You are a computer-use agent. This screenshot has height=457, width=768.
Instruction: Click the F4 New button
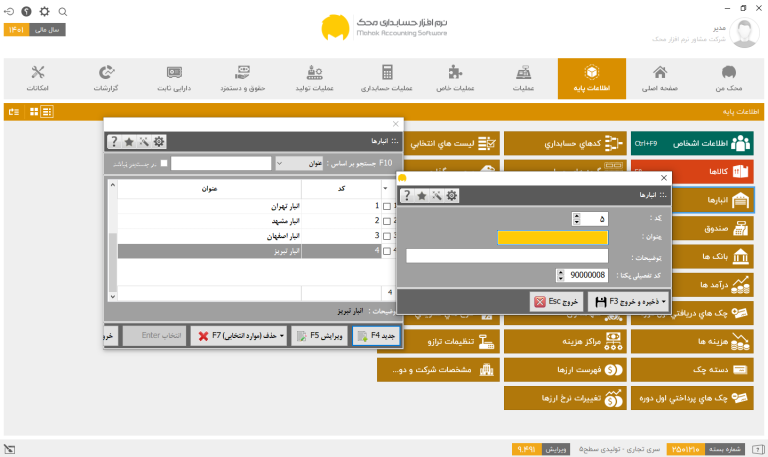(x=376, y=336)
